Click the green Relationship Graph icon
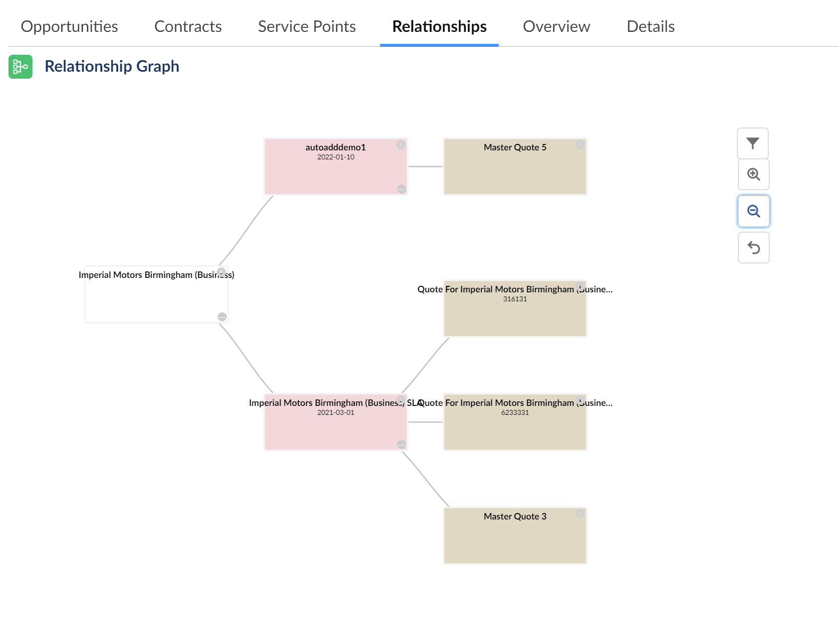 20,66
